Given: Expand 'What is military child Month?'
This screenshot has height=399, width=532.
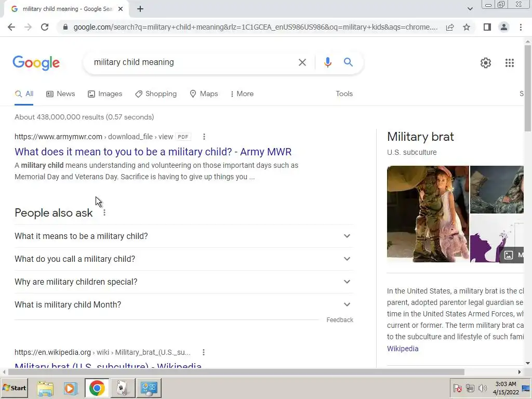Looking at the screenshot, I should point(183,304).
